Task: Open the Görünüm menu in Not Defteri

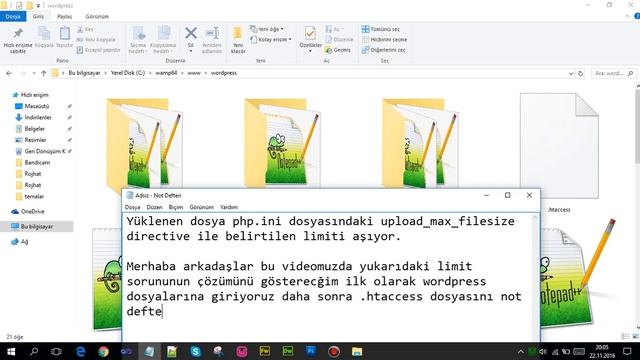Action: coord(202,207)
